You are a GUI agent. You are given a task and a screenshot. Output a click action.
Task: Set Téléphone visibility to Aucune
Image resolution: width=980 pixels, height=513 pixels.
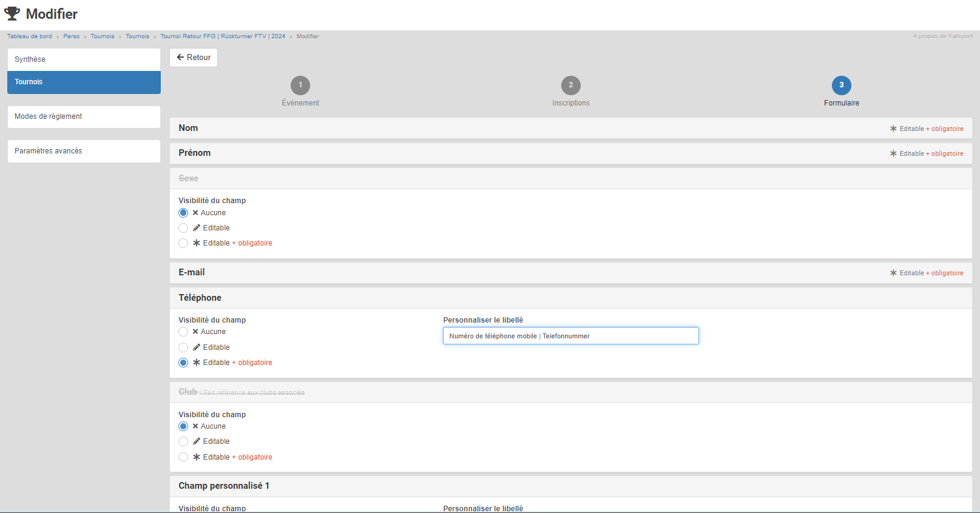pos(183,332)
